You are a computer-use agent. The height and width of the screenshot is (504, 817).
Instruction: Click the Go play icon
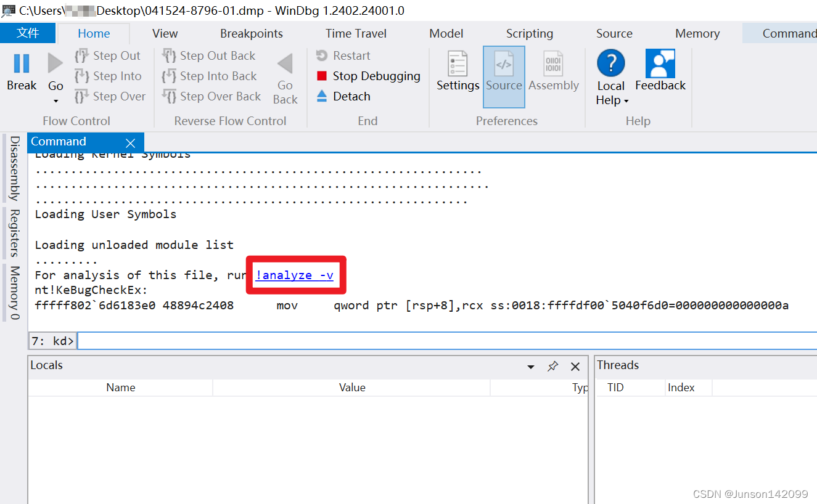click(x=55, y=63)
